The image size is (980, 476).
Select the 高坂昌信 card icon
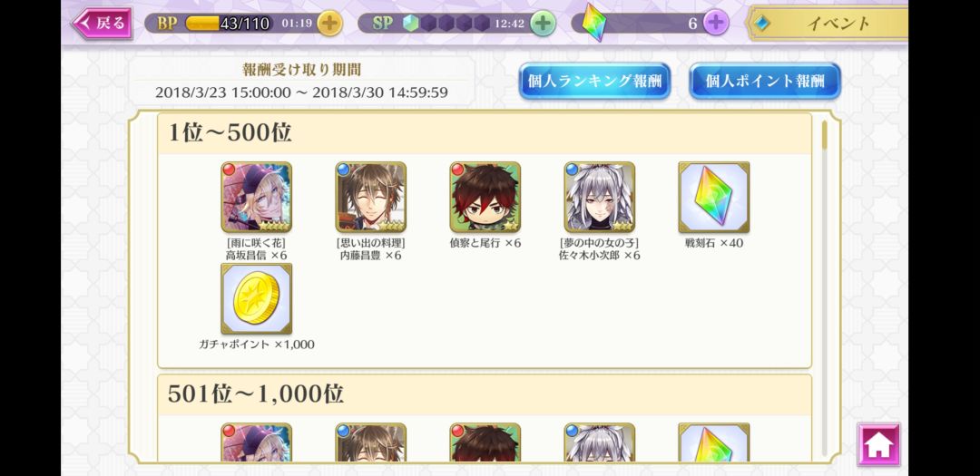256,198
